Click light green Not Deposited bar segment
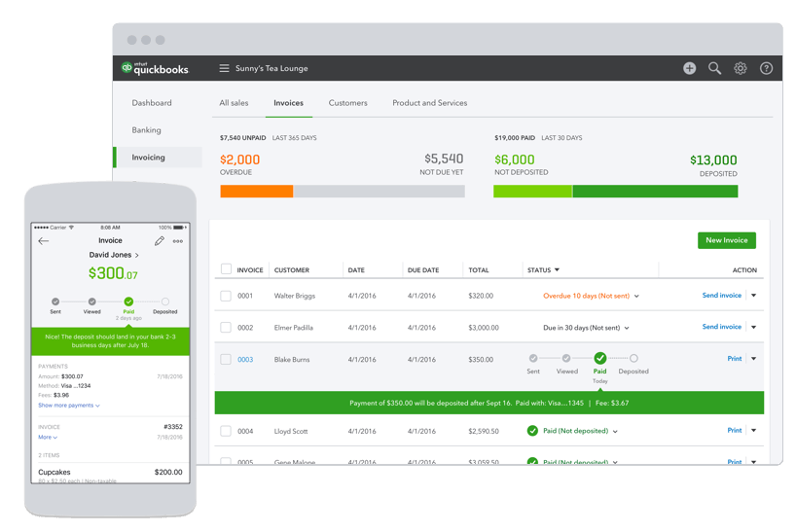796x532 pixels. (533, 192)
